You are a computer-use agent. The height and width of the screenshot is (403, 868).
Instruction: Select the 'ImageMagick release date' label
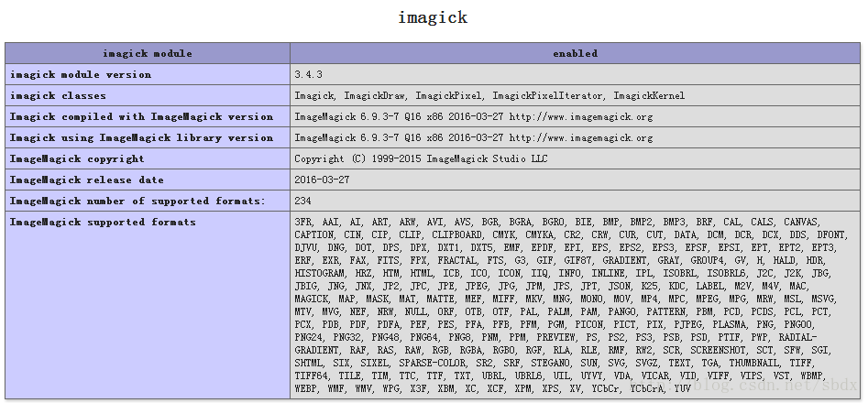click(x=87, y=180)
